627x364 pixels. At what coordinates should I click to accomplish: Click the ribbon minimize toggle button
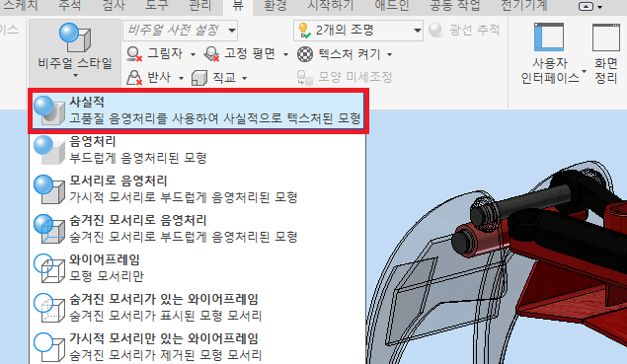(x=587, y=6)
